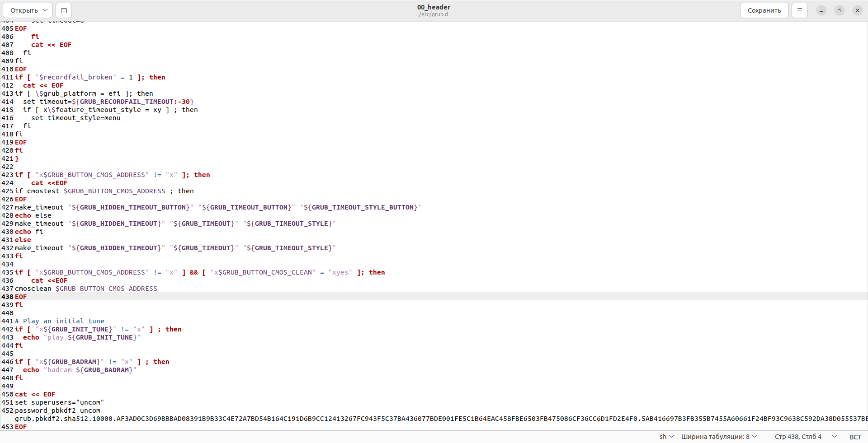Open the Стр 438, Стлб 4 position dropdown

806,437
